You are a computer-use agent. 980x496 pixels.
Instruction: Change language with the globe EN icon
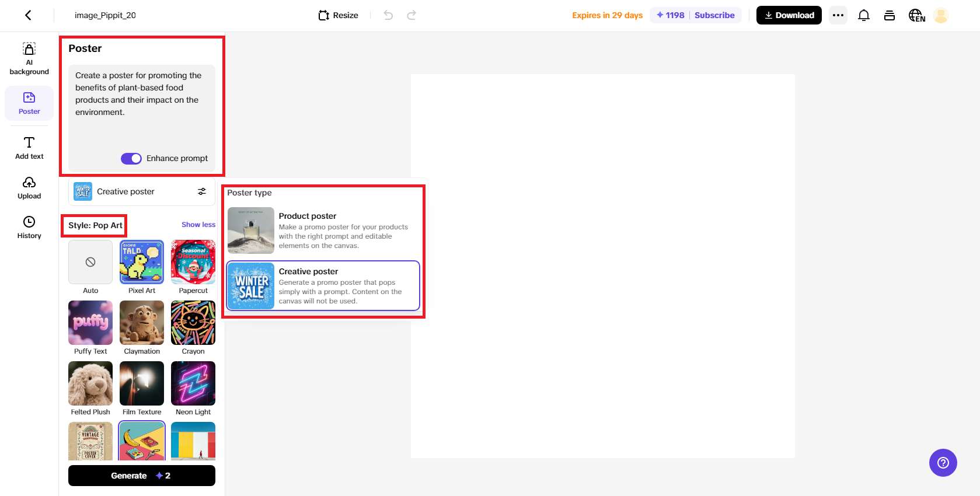click(916, 15)
